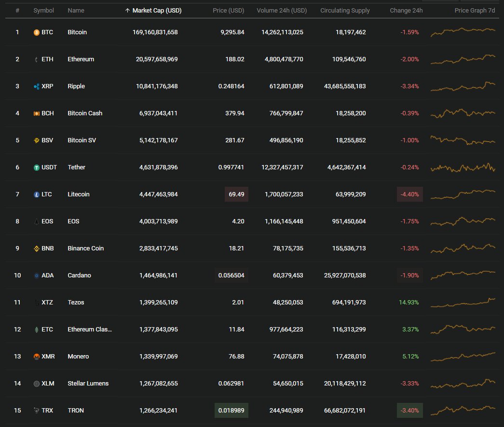504x427 pixels.
Task: Select Bitcoin market cap 169,160,831,658
Action: (155, 32)
